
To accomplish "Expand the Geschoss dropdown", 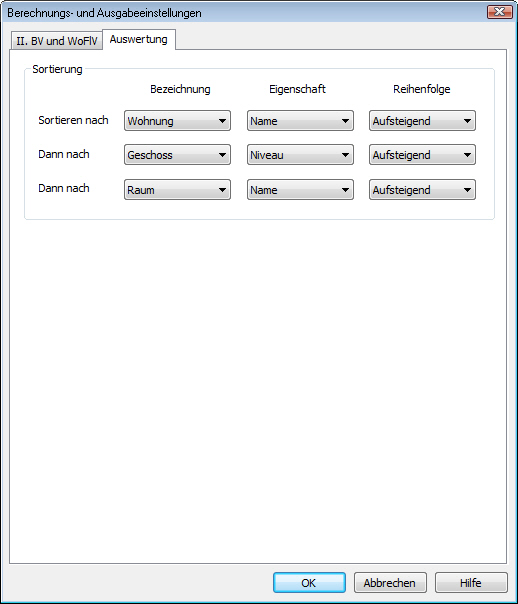I will [x=177, y=154].
